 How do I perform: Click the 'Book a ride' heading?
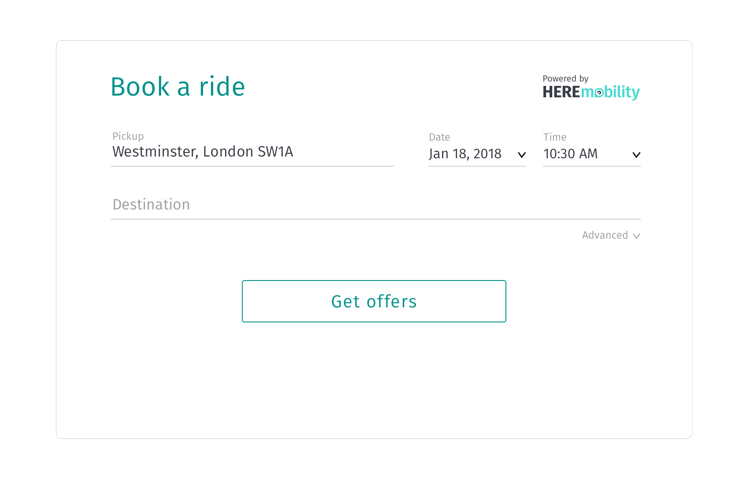(178, 87)
